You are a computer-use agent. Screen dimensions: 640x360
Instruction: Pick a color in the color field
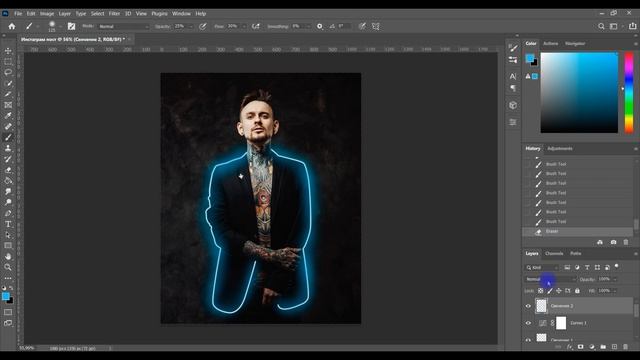[579, 93]
